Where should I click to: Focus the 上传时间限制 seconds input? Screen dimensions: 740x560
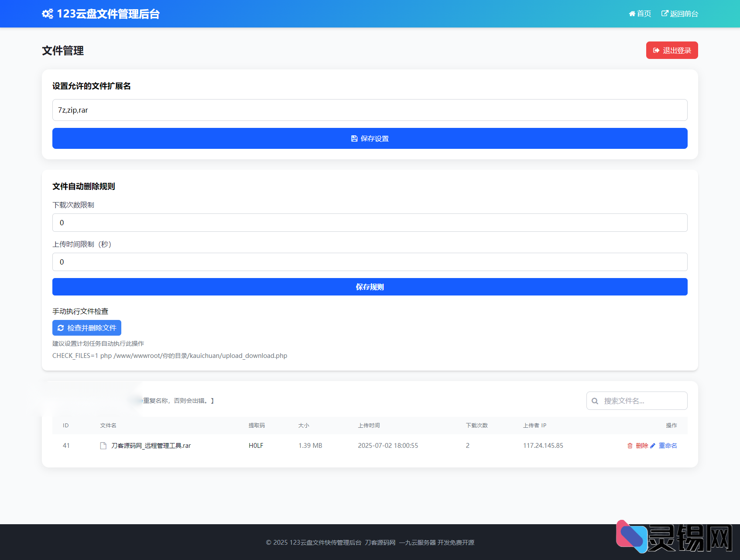pyautogui.click(x=370, y=262)
